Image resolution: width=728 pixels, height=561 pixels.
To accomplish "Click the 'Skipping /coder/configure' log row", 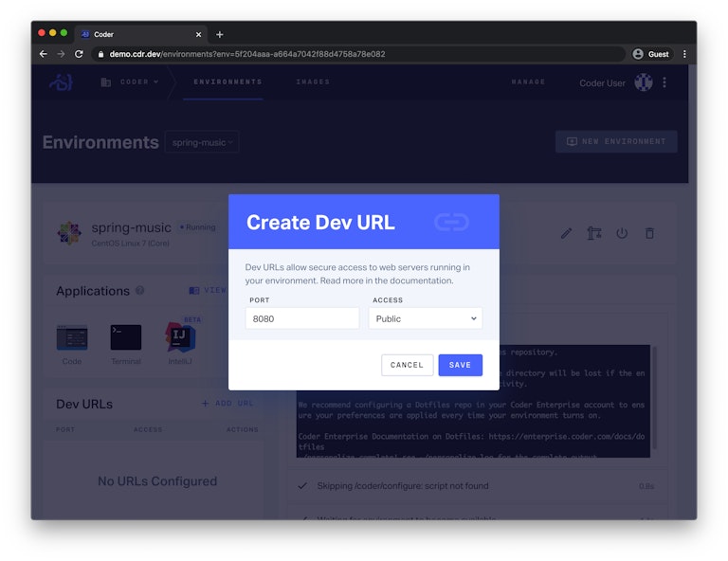I will 478,486.
